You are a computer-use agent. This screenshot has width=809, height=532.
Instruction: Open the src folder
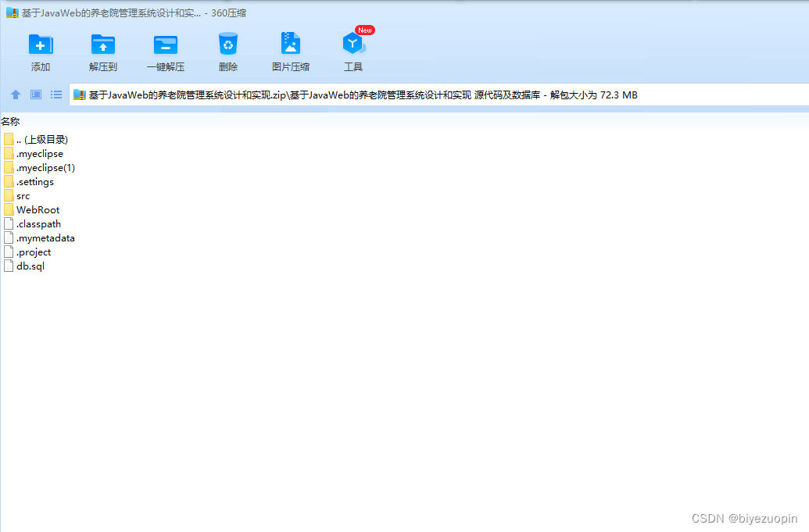[x=21, y=195]
